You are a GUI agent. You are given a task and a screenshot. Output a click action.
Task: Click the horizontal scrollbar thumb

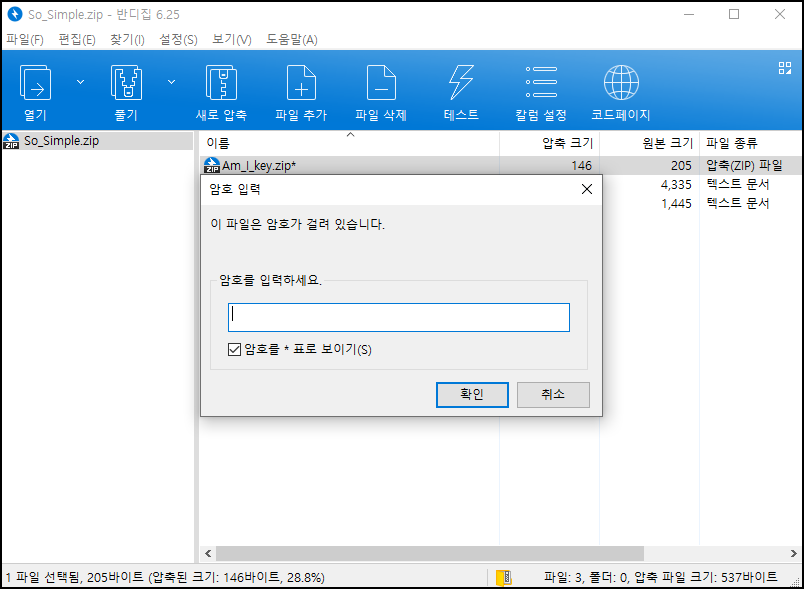(x=430, y=553)
